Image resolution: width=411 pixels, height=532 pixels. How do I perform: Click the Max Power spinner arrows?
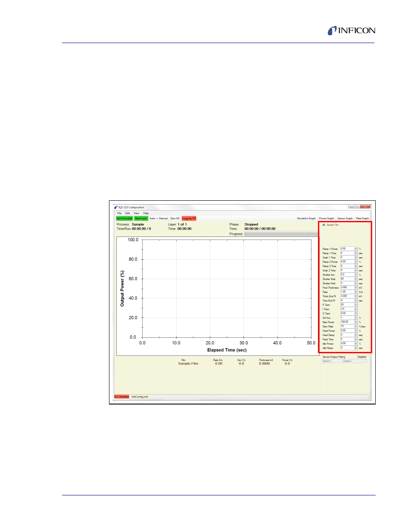[x=356, y=322]
